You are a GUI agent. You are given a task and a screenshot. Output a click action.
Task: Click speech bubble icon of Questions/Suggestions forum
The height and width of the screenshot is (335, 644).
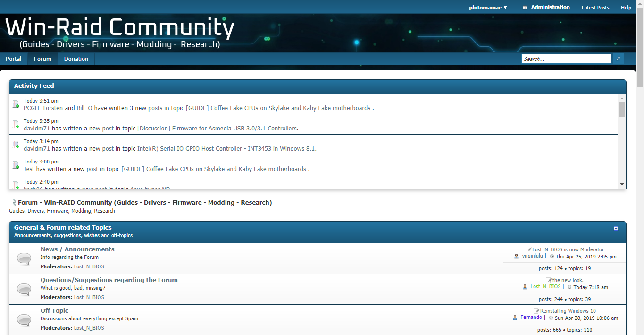click(24, 289)
